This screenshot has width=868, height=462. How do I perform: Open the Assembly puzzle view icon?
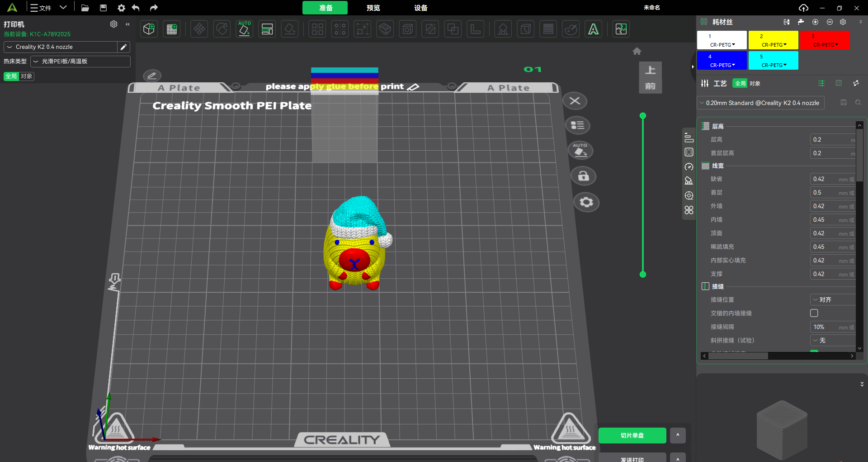click(621, 29)
